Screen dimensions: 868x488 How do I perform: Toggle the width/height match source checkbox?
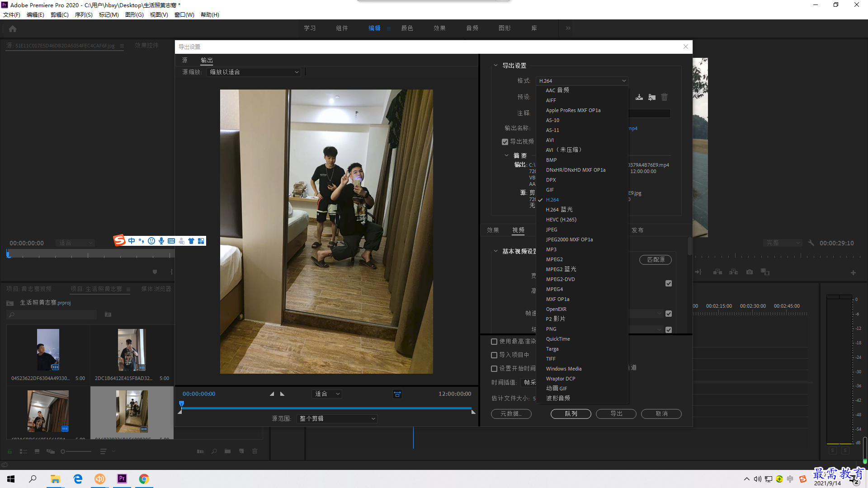coord(669,283)
